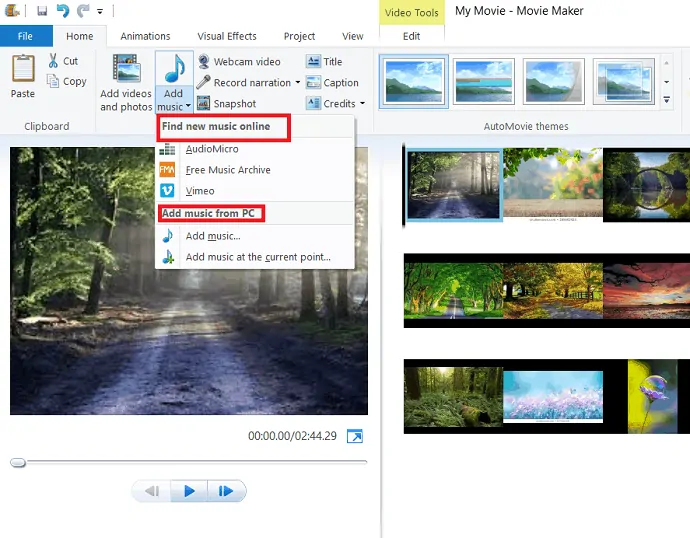This screenshot has width=690, height=538.
Task: Click the Next frame playback button
Action: tap(226, 491)
